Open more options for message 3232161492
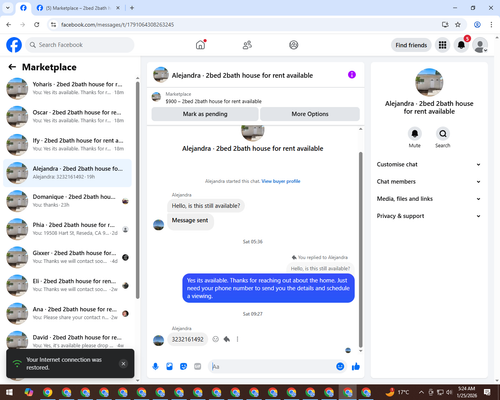This screenshot has height=400, width=500. 237,339
